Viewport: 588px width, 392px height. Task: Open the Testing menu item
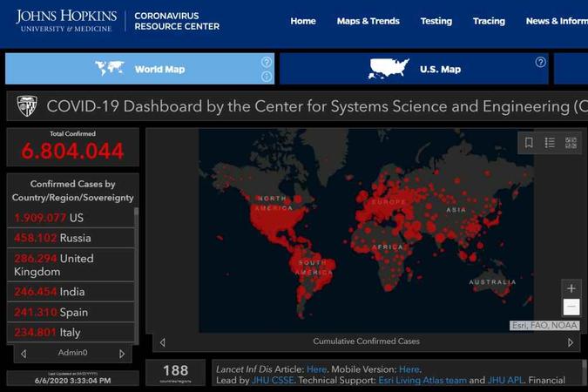point(436,21)
